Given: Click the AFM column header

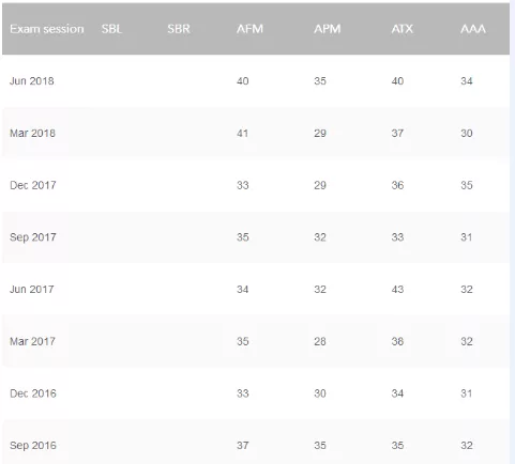Looking at the screenshot, I should click(250, 29).
